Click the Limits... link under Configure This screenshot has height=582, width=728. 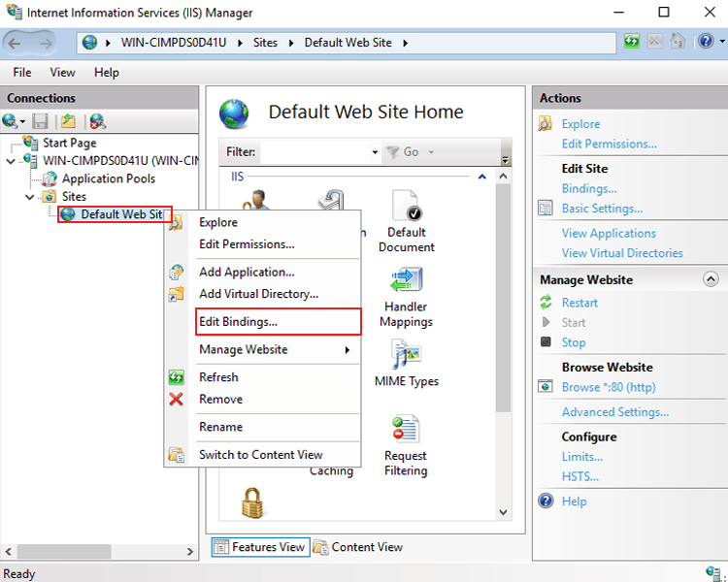[582, 457]
